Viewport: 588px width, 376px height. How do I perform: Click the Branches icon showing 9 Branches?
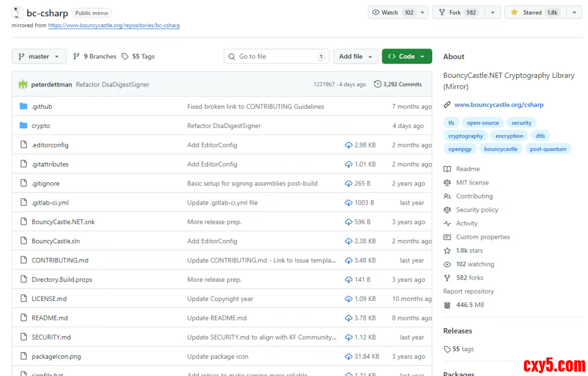77,57
